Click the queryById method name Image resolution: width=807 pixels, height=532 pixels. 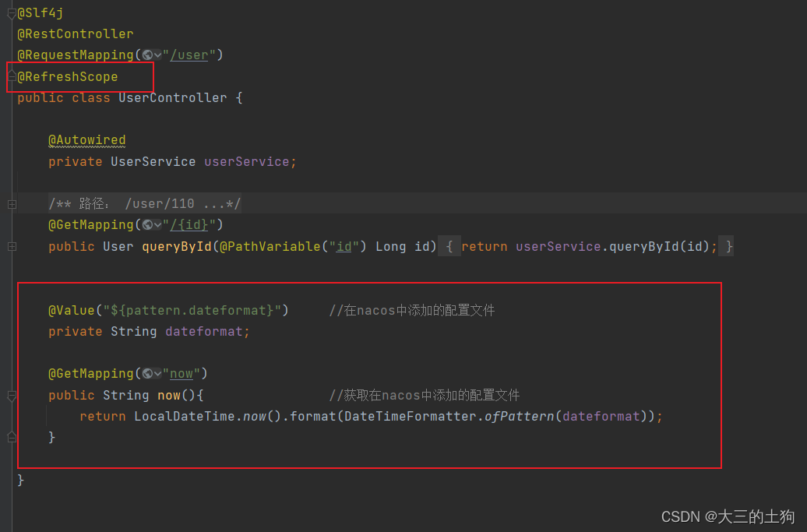(177, 247)
